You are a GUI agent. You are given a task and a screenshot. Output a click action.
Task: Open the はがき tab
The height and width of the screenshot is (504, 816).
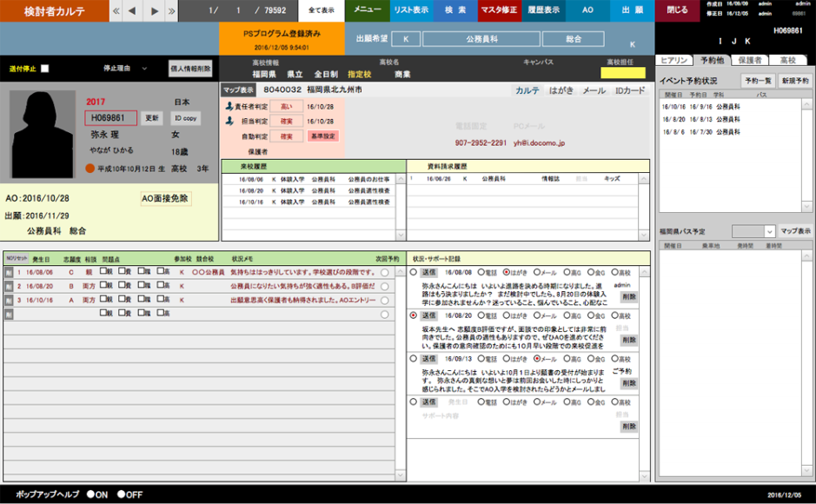click(561, 90)
